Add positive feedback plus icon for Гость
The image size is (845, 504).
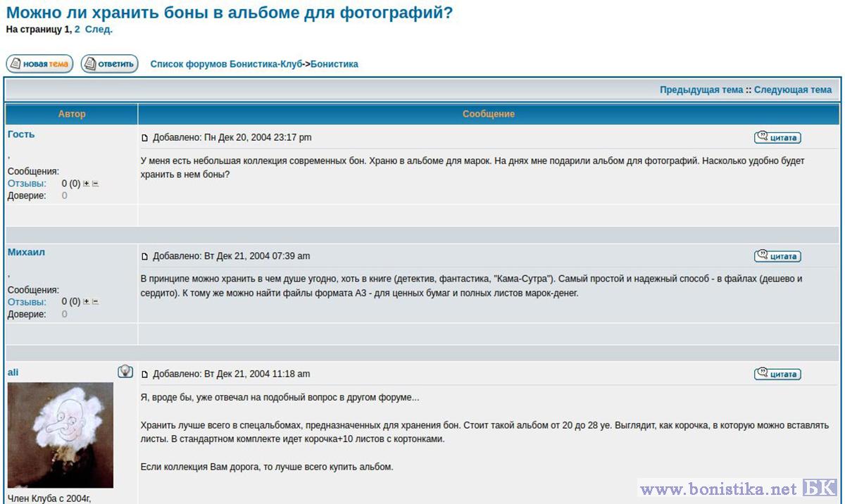[x=87, y=184]
